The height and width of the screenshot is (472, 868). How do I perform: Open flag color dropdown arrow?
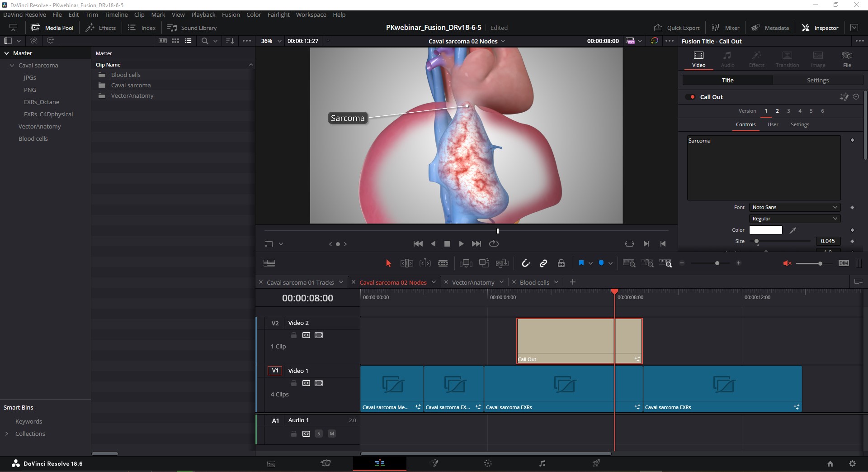[590, 263]
